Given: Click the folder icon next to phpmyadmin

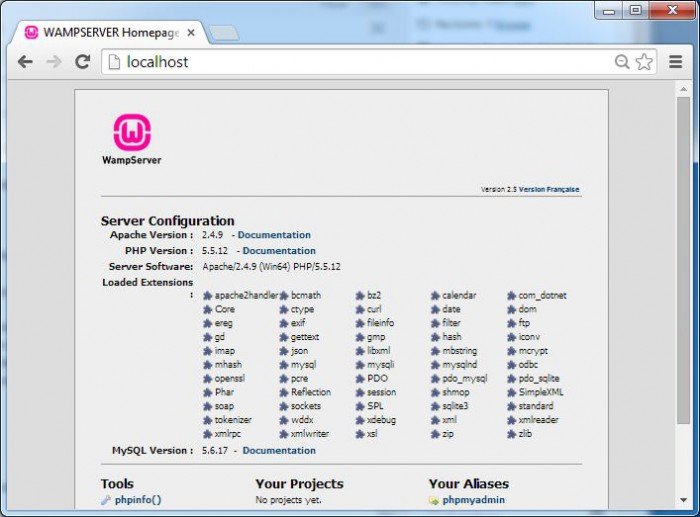Looking at the screenshot, I should 433,500.
